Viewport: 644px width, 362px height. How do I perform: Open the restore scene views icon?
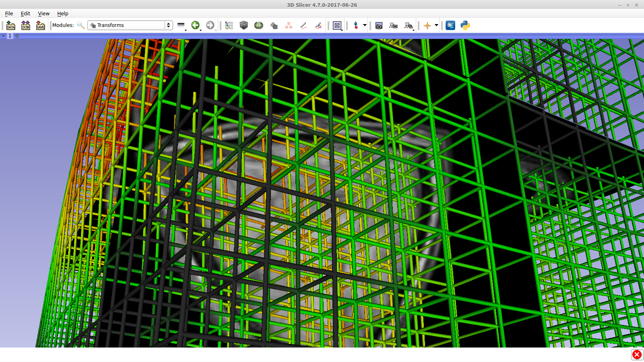coord(409,25)
